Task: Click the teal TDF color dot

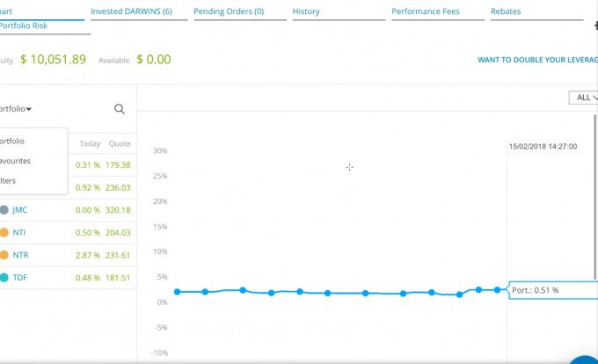Action: pos(4,278)
